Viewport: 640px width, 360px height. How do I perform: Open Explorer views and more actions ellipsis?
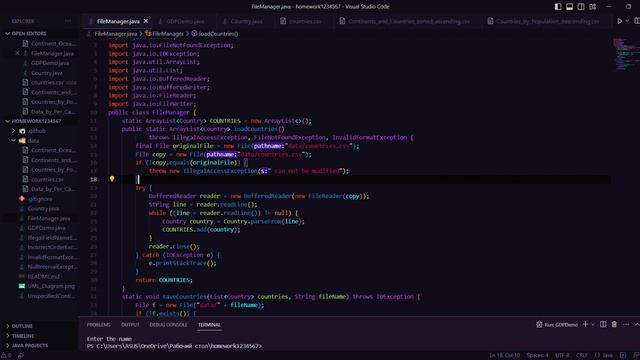pos(68,21)
